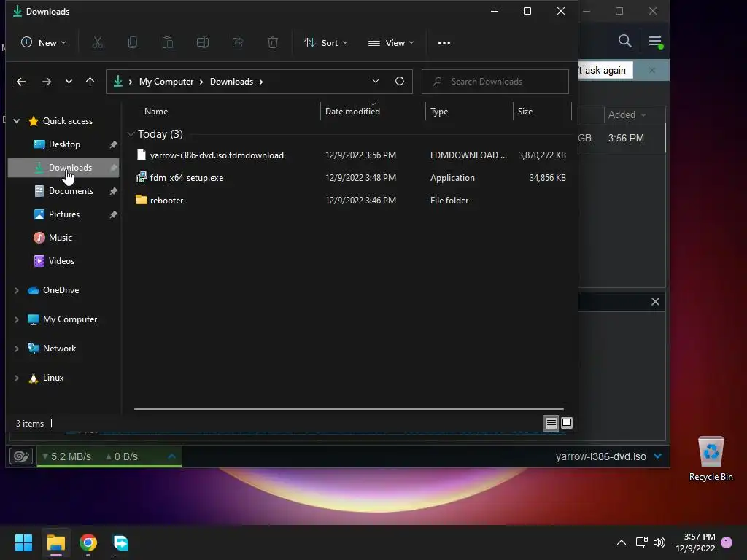747x560 pixels.
Task: Switch to large thumbnails view layout
Action: pyautogui.click(x=567, y=423)
